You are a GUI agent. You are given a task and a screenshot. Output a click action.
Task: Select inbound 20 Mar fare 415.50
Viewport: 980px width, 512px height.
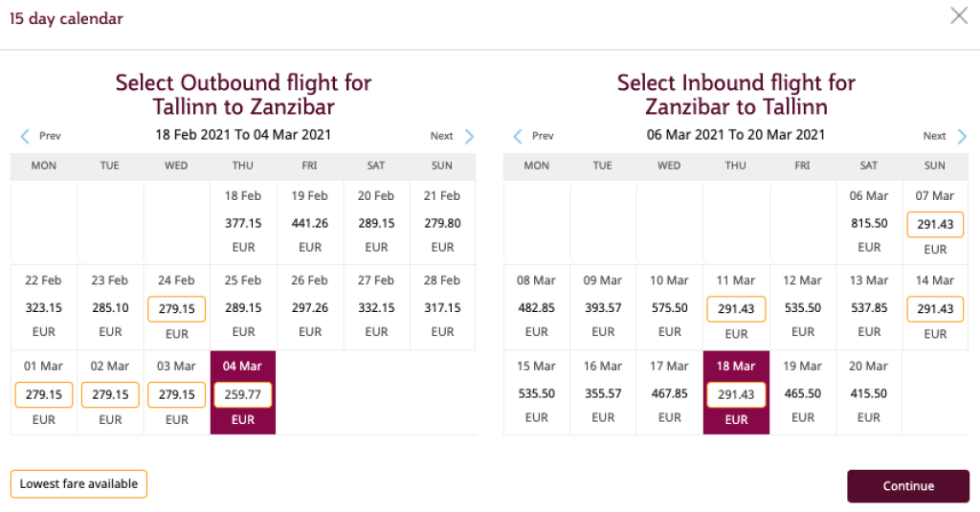pos(869,393)
